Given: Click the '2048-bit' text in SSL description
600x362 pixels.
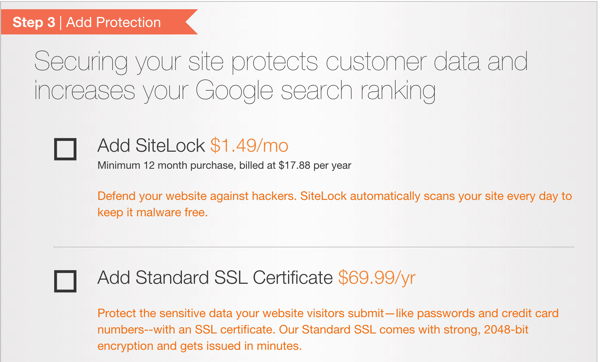Looking at the screenshot, I should point(506,329).
